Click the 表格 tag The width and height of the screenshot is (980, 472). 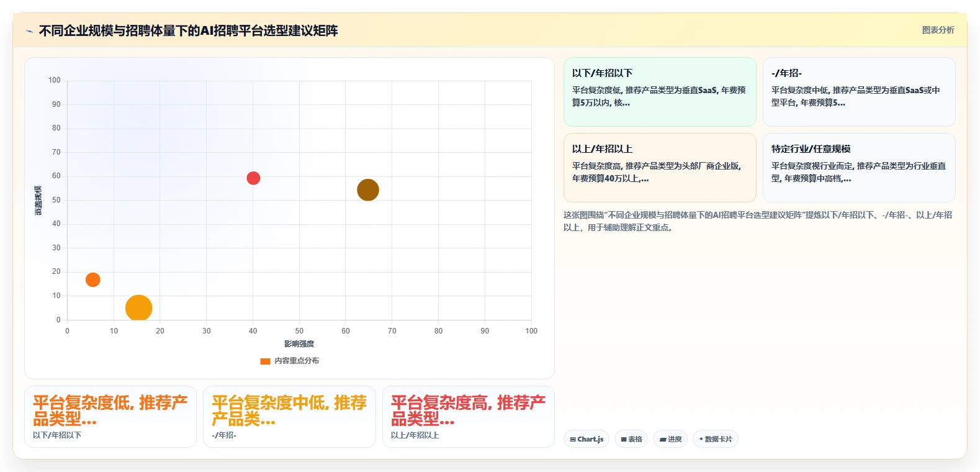tap(631, 439)
